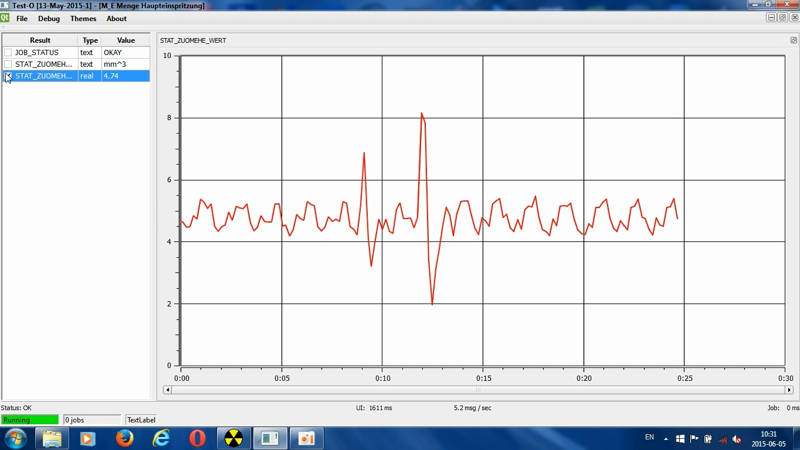
Task: Open the Debug menu
Action: pos(48,19)
